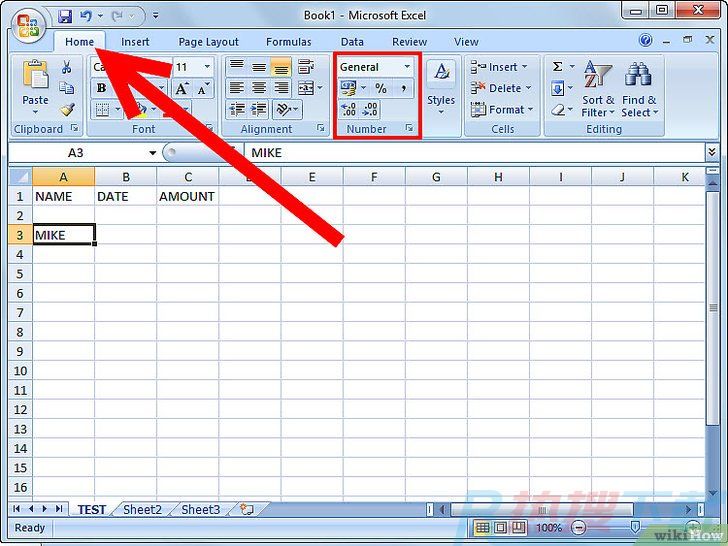Open the Insert ribbon tab
The width and height of the screenshot is (728, 546).
(x=135, y=42)
